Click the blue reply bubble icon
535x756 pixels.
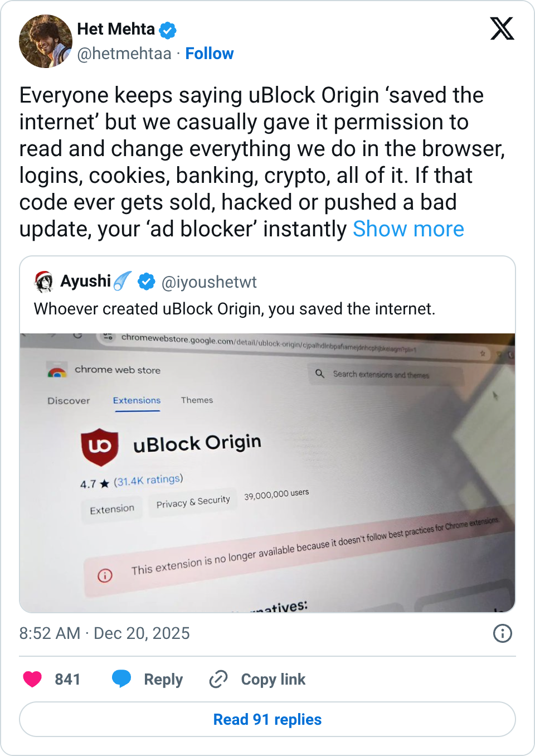(121, 679)
